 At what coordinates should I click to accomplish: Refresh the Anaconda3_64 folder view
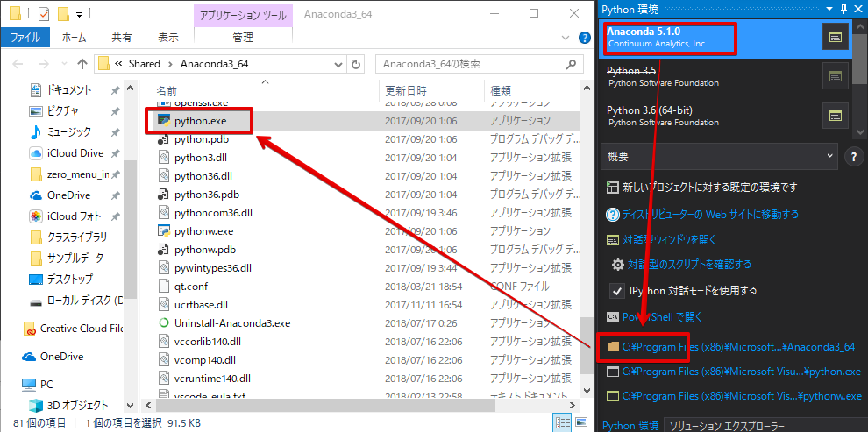[x=357, y=64]
